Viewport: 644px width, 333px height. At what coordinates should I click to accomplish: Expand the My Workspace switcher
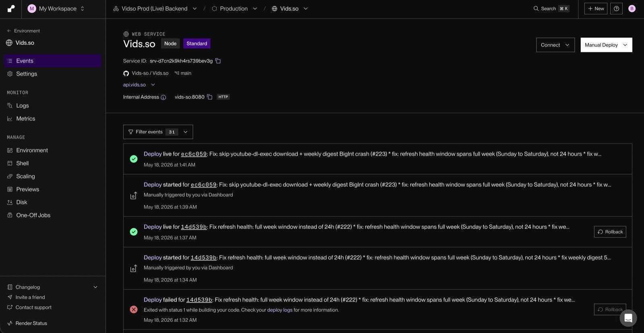point(83,8)
